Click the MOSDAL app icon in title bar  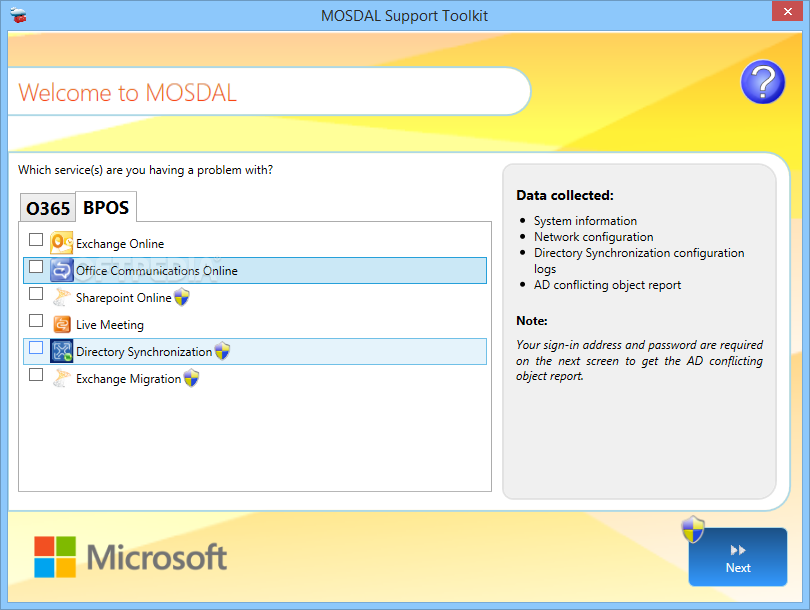coord(18,15)
